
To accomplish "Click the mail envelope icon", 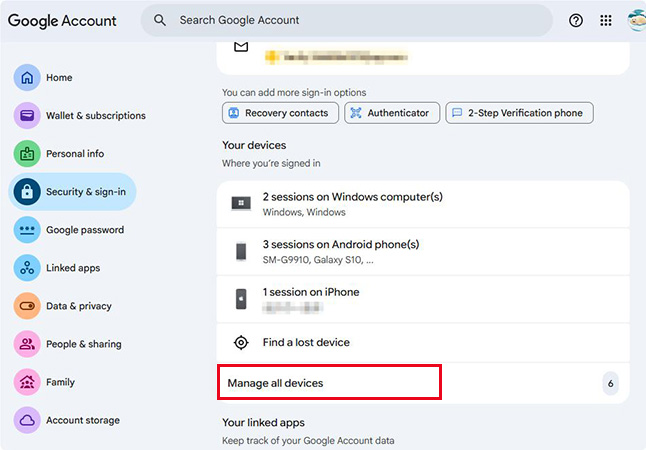I will [241, 47].
